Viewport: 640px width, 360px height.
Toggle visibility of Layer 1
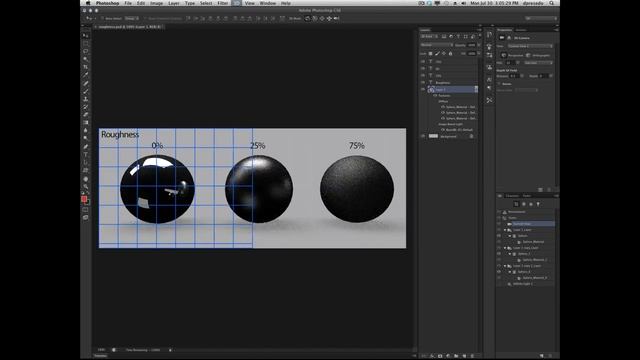pyautogui.click(x=423, y=89)
